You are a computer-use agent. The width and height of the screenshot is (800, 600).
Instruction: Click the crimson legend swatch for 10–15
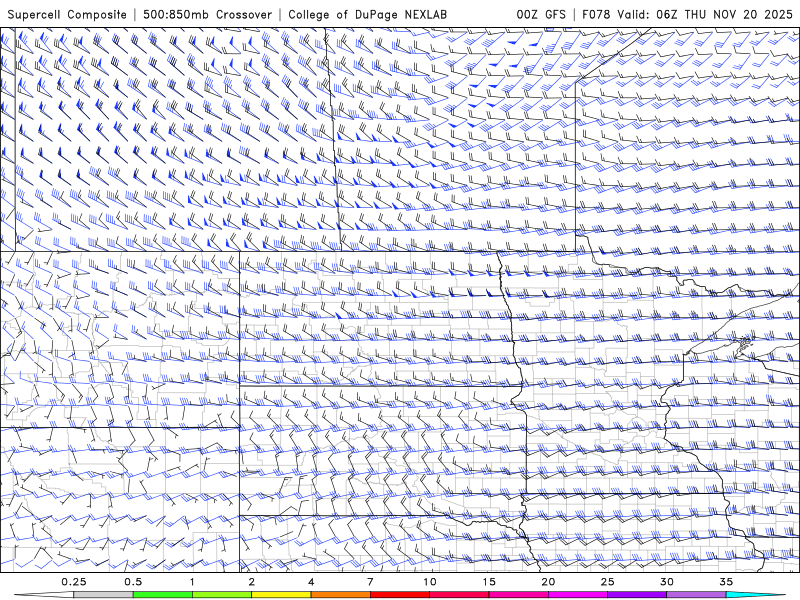coord(459,595)
